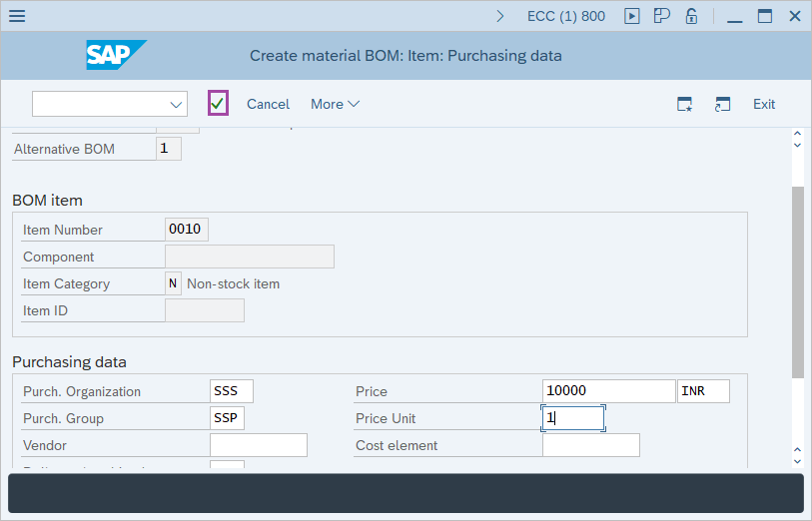Click the INR currency field
This screenshot has width=812, height=521.
click(x=703, y=391)
